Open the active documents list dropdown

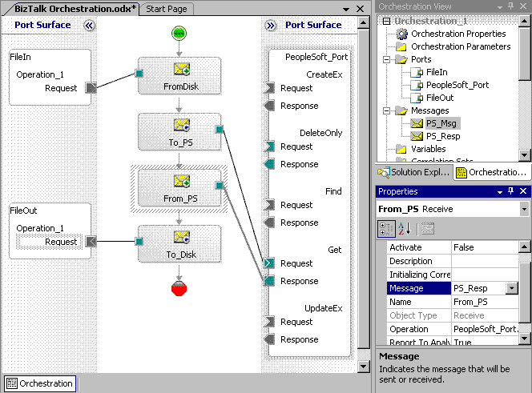point(346,9)
